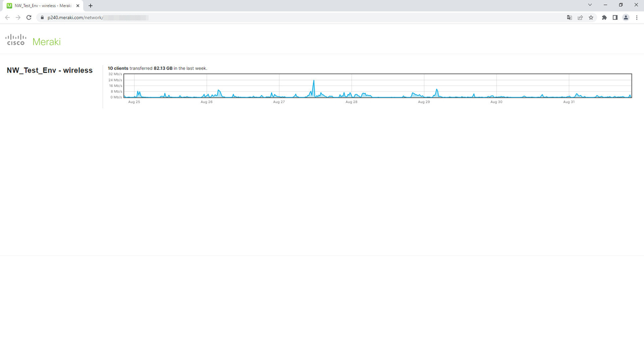Toggle the browser side panel icon

(615, 17)
